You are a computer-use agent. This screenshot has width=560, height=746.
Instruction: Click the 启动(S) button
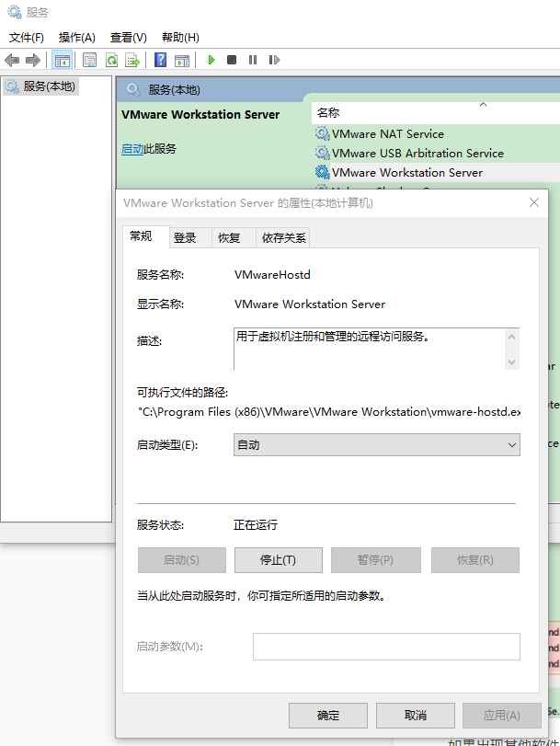pos(182,560)
